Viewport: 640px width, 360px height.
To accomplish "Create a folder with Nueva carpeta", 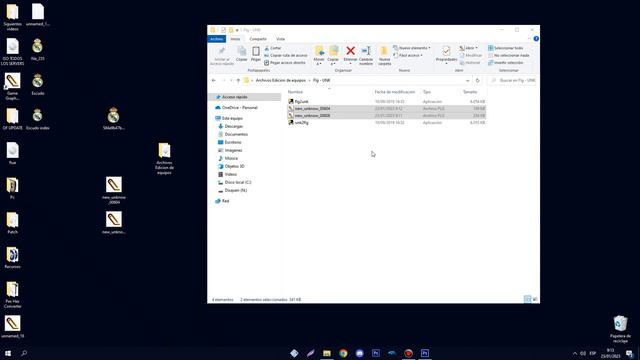I will [x=384, y=56].
